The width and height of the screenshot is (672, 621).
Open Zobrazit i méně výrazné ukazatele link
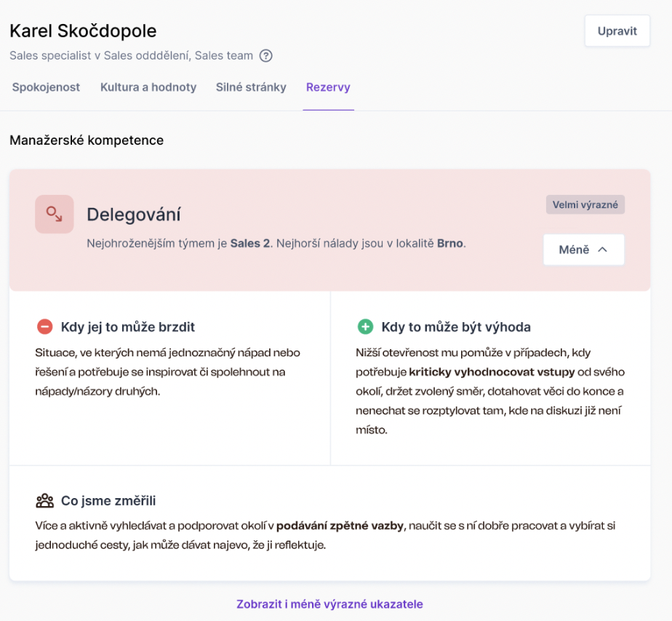[329, 604]
